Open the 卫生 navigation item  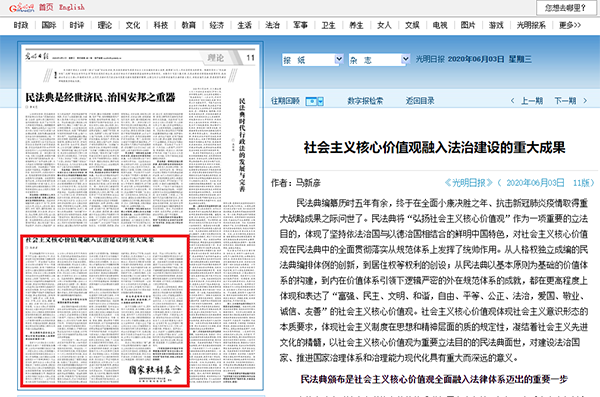328,25
